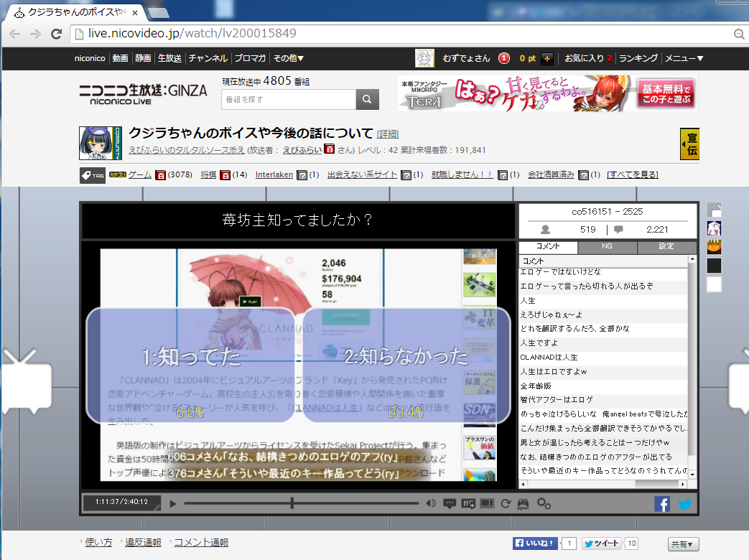The height and width of the screenshot is (560, 749).
Task: Select the comment エロゲーではないけどな
Action: [604, 272]
